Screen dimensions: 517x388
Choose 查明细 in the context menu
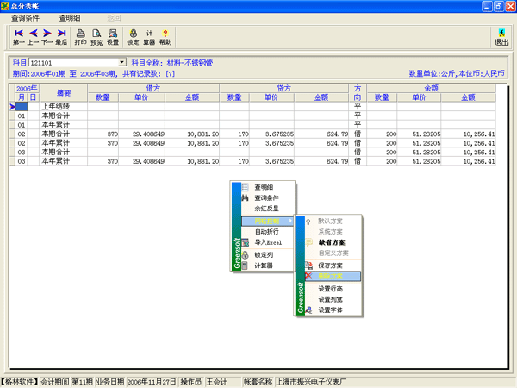(x=263, y=187)
